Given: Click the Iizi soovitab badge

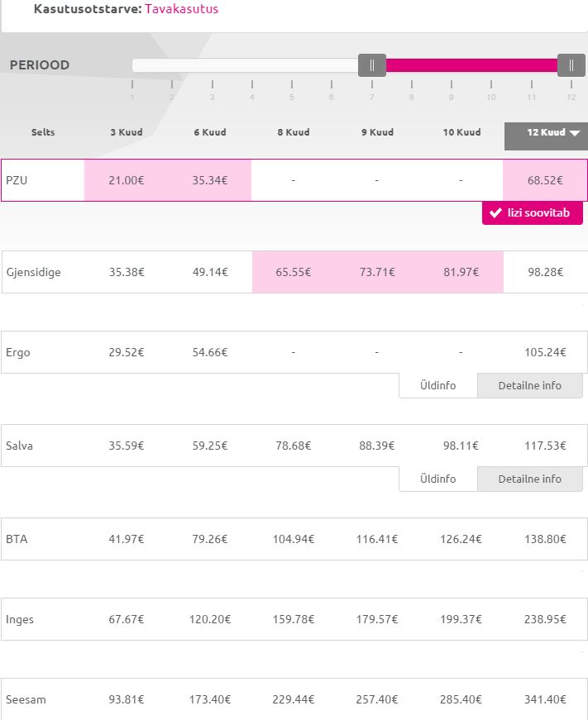Looking at the screenshot, I should [533, 213].
